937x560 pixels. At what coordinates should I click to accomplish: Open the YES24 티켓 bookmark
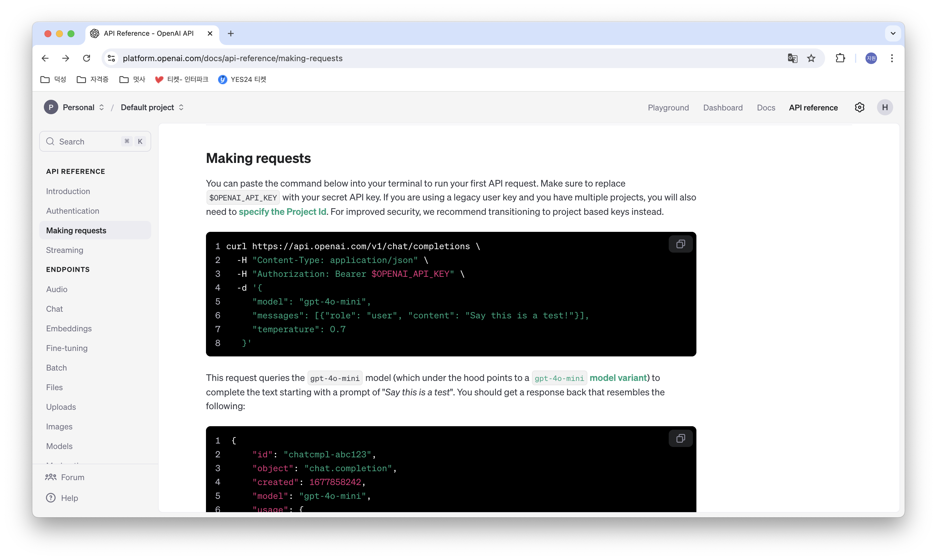click(242, 79)
